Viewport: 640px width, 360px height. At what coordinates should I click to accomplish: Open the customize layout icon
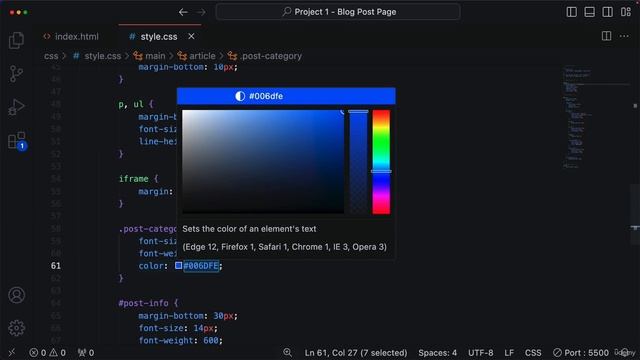(626, 12)
